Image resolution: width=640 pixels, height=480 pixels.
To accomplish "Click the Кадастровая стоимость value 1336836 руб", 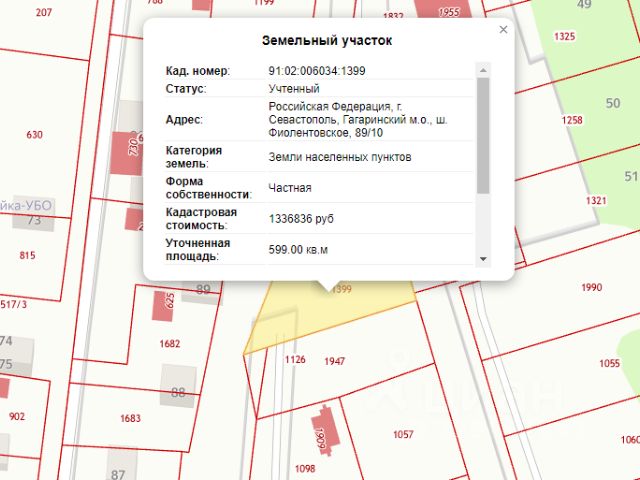I will 301,219.
